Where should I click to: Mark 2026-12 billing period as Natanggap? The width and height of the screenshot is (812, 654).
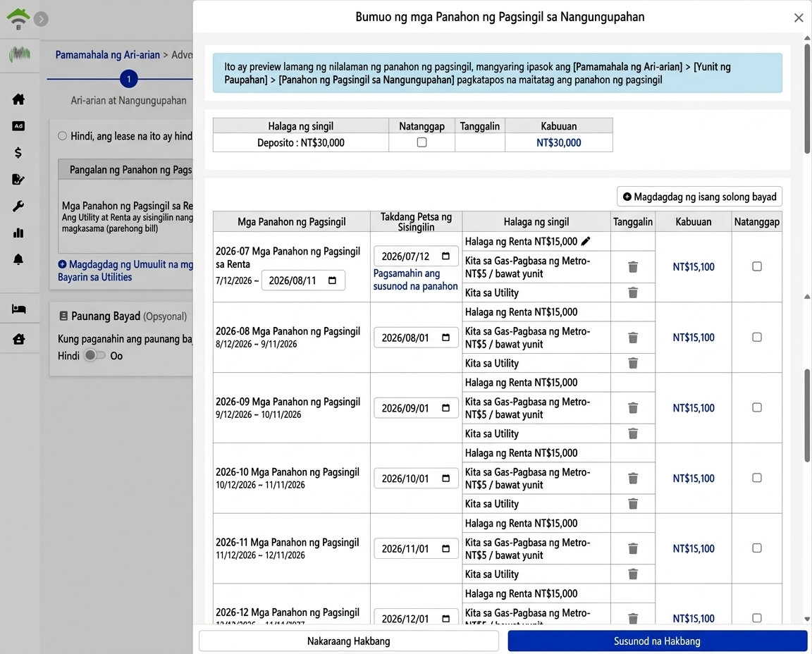tap(756, 618)
